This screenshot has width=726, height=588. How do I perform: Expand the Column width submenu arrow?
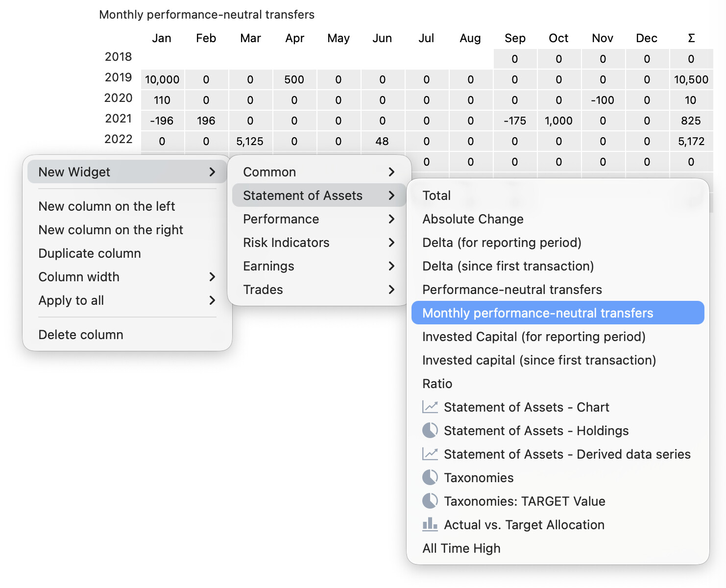click(x=212, y=277)
